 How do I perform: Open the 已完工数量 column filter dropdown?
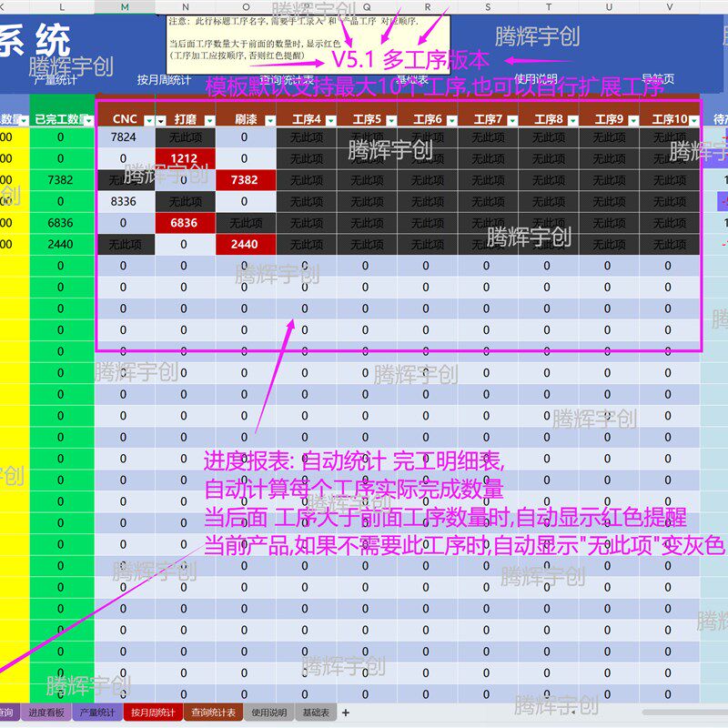[88, 121]
